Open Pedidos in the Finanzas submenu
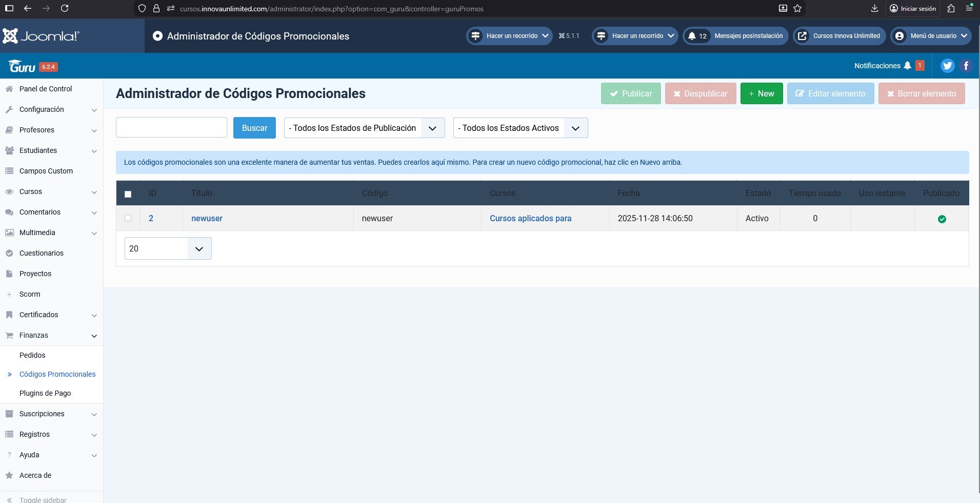This screenshot has height=503, width=980. point(32,355)
